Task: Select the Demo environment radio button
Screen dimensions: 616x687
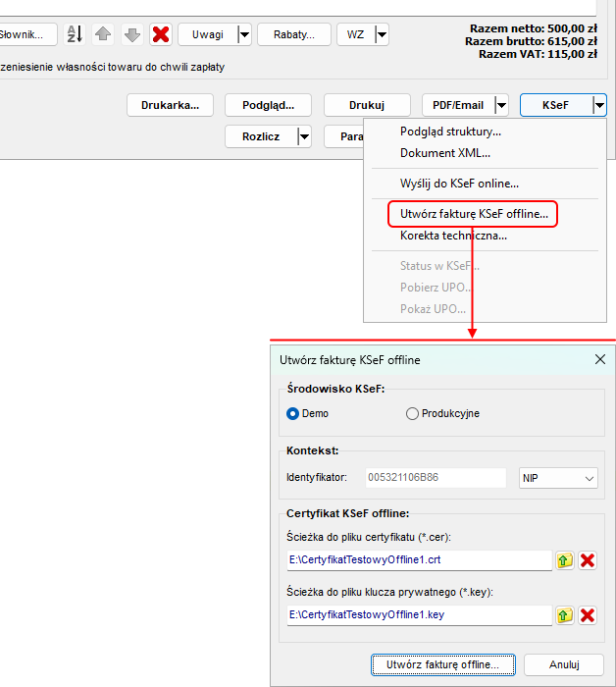Action: pos(292,414)
